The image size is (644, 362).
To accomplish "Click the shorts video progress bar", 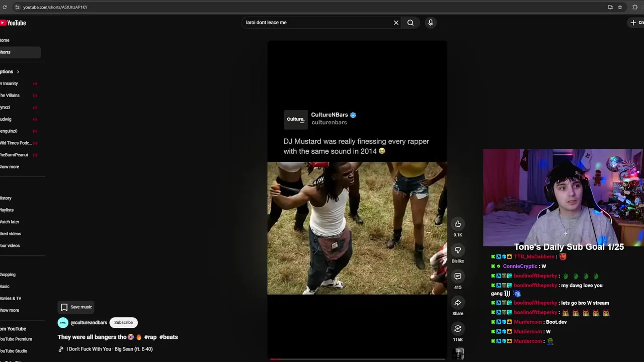I will pyautogui.click(x=357, y=359).
